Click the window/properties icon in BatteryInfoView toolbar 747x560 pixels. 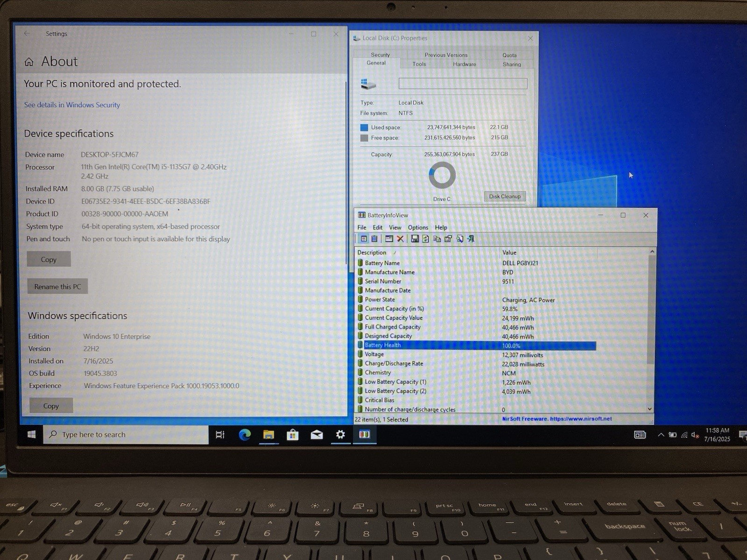(389, 239)
